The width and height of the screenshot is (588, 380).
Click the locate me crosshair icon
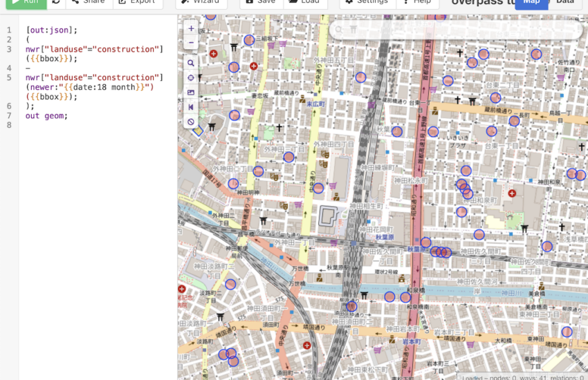pos(191,77)
